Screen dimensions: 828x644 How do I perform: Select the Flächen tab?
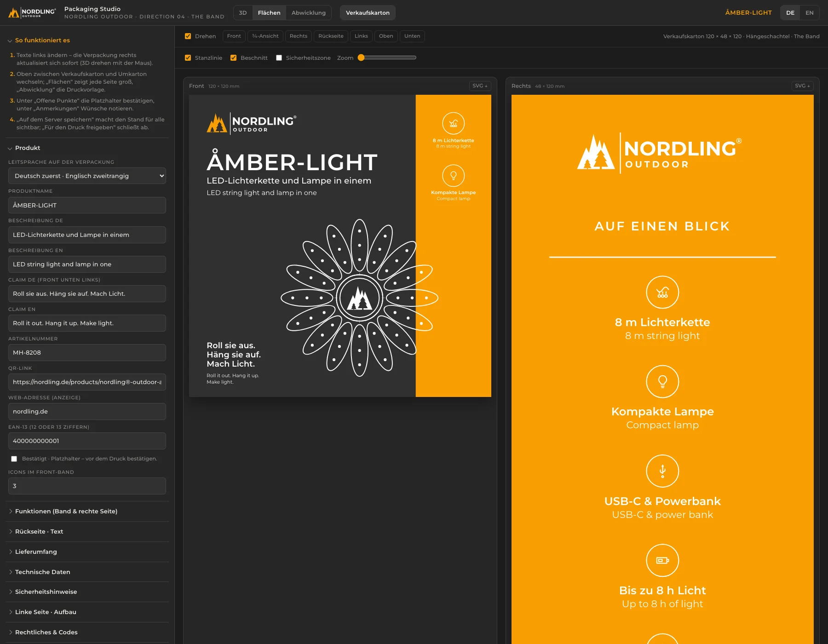[x=269, y=12]
